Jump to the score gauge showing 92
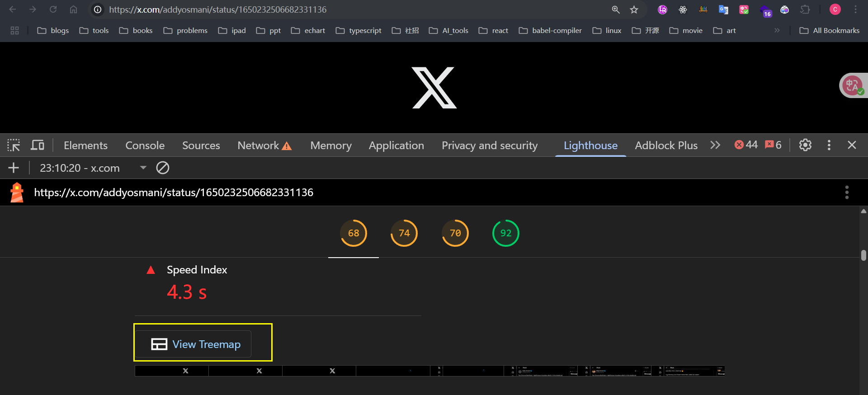Viewport: 868px width, 395px height. click(506, 233)
